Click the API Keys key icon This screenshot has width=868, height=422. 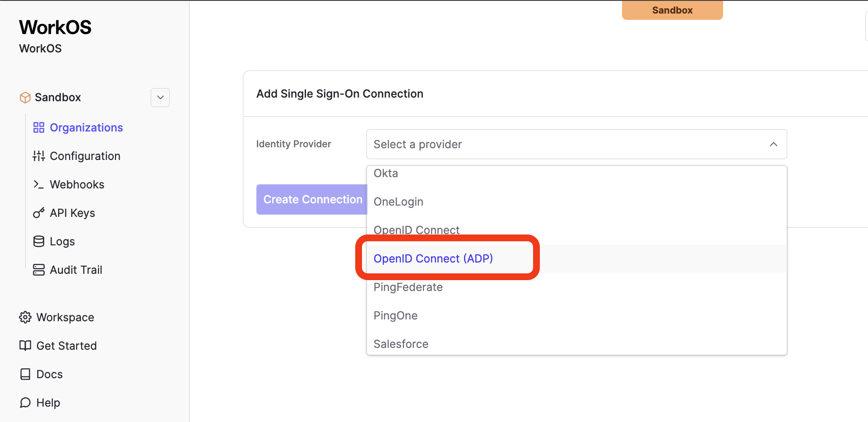39,213
